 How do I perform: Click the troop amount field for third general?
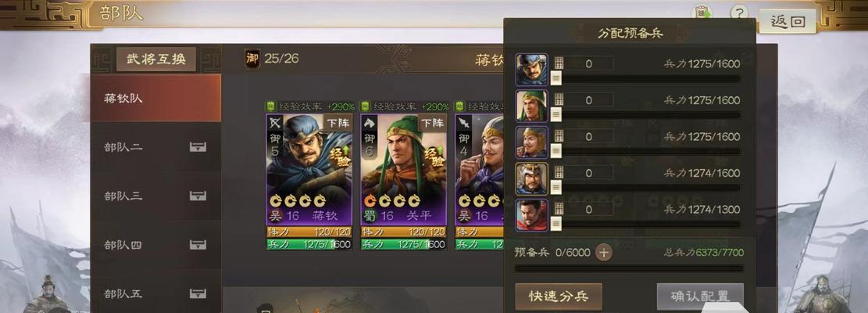pyautogui.click(x=589, y=136)
